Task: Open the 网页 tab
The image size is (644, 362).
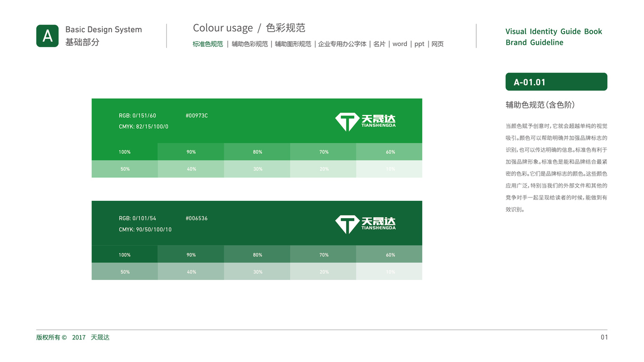Action: (438, 44)
